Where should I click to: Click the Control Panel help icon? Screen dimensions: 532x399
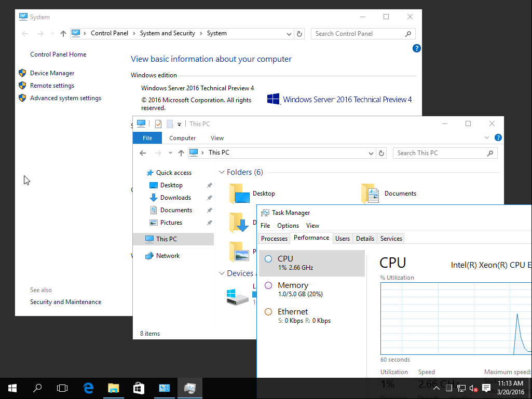click(x=416, y=48)
